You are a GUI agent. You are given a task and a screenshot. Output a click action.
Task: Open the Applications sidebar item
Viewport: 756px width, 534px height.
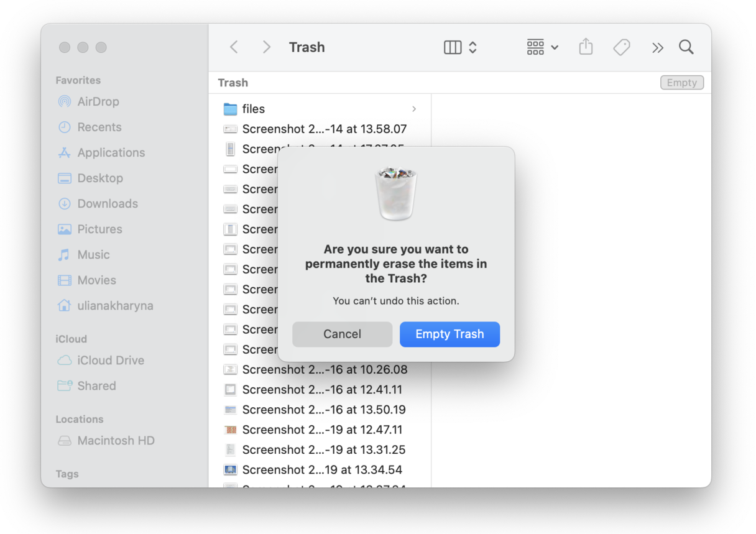pyautogui.click(x=111, y=152)
